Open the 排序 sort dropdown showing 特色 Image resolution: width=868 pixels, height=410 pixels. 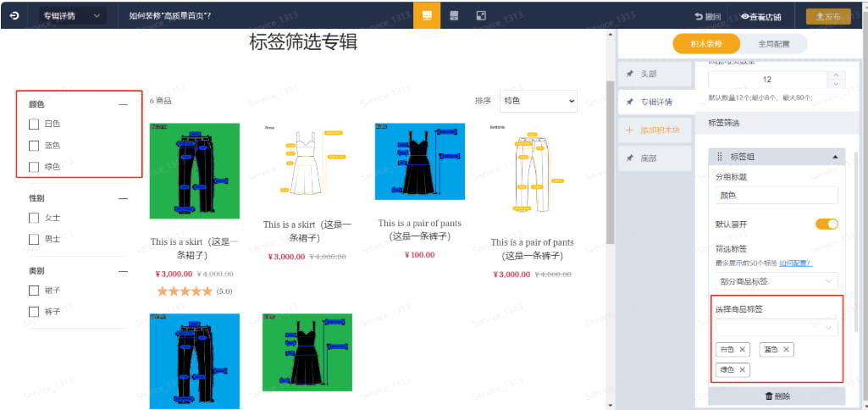538,101
